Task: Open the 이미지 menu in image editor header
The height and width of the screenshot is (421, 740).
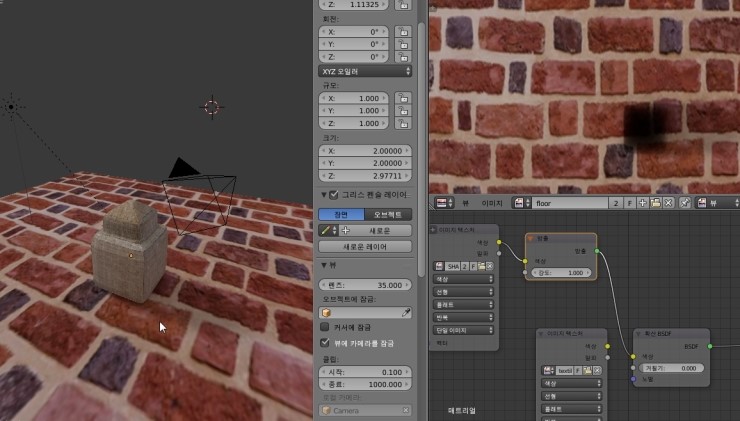Action: pos(492,203)
